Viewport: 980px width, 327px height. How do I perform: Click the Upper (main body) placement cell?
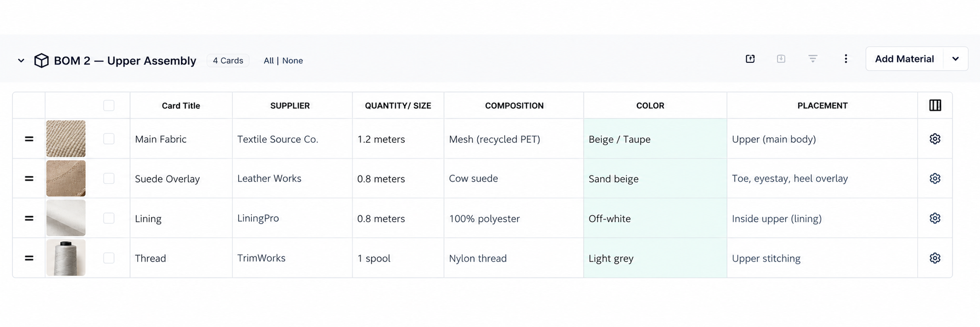tap(822, 139)
